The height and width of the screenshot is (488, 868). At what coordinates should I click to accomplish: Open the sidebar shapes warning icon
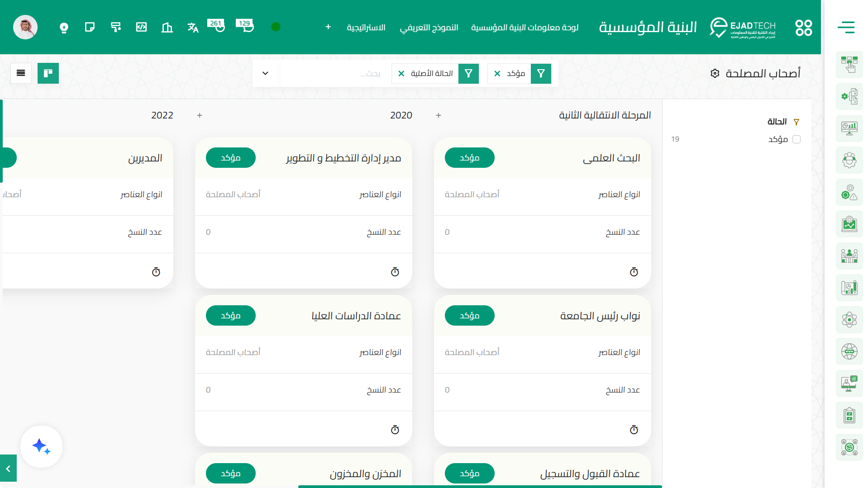(849, 192)
